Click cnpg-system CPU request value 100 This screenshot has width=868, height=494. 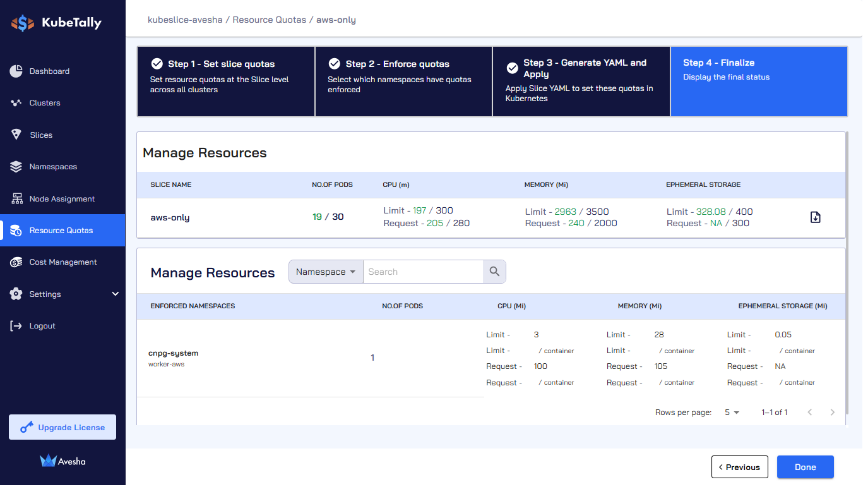pos(540,366)
